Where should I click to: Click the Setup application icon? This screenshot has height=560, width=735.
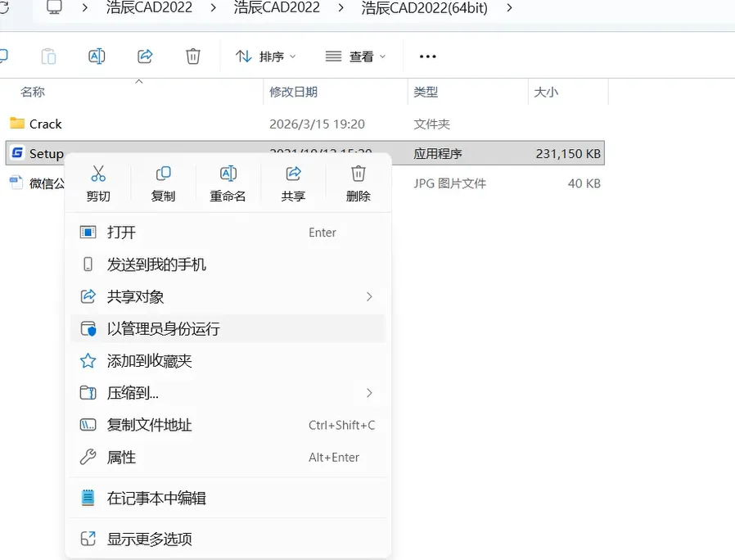(17, 152)
